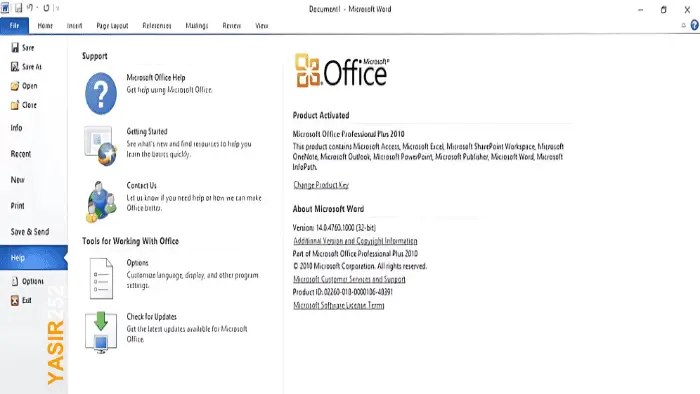Open Microsoft Customer Services and Support link
The image size is (700, 394).
pyautogui.click(x=349, y=279)
